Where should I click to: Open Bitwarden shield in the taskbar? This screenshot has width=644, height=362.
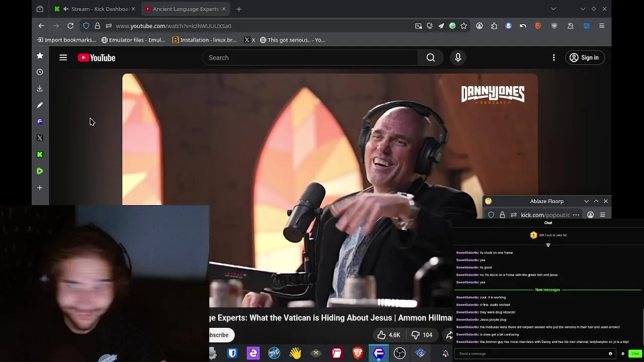coord(232,353)
